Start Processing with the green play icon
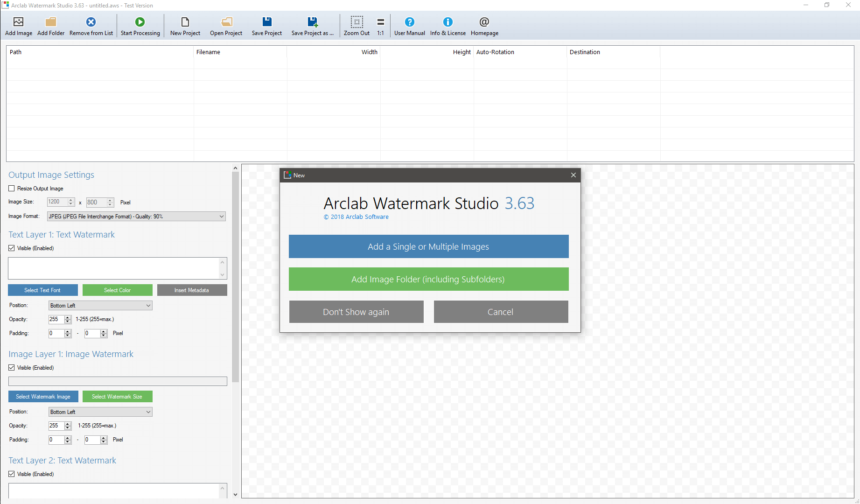This screenshot has width=860, height=504. click(140, 22)
